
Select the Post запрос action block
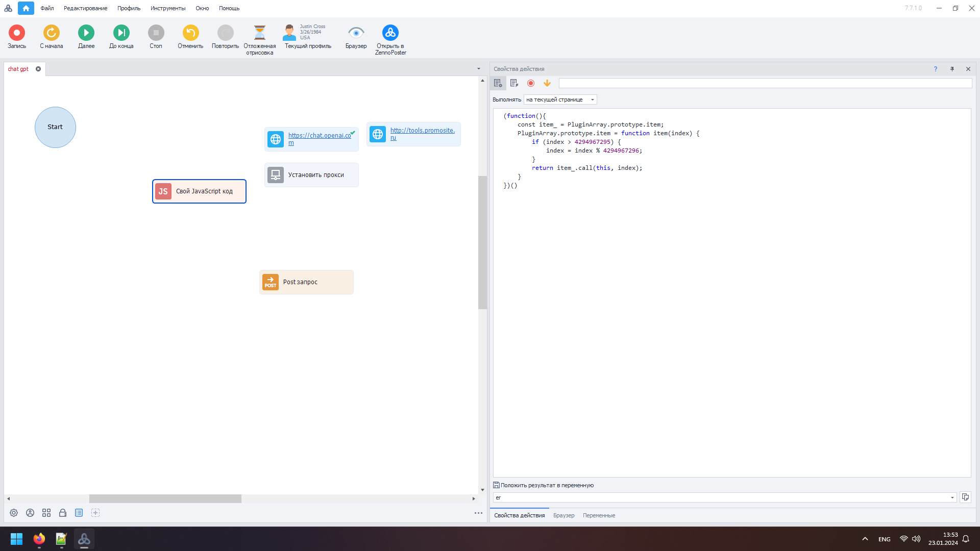tap(306, 282)
